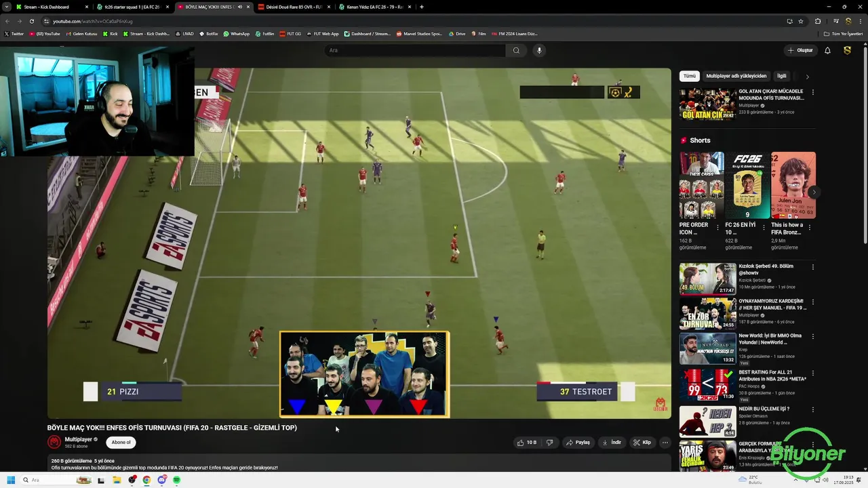Image resolution: width=868 pixels, height=488 pixels.
Task: Close the Stream - Kick Dashboard tab
Action: click(87, 7)
